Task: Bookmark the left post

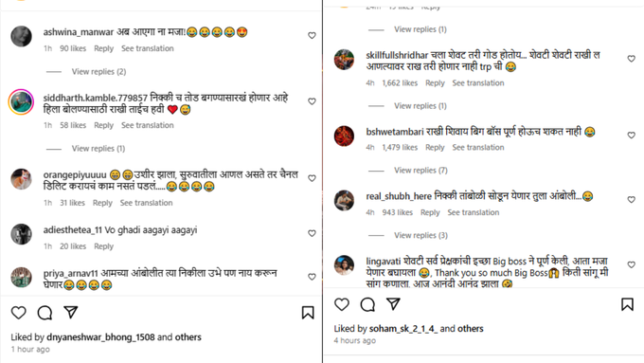Action: (308, 313)
